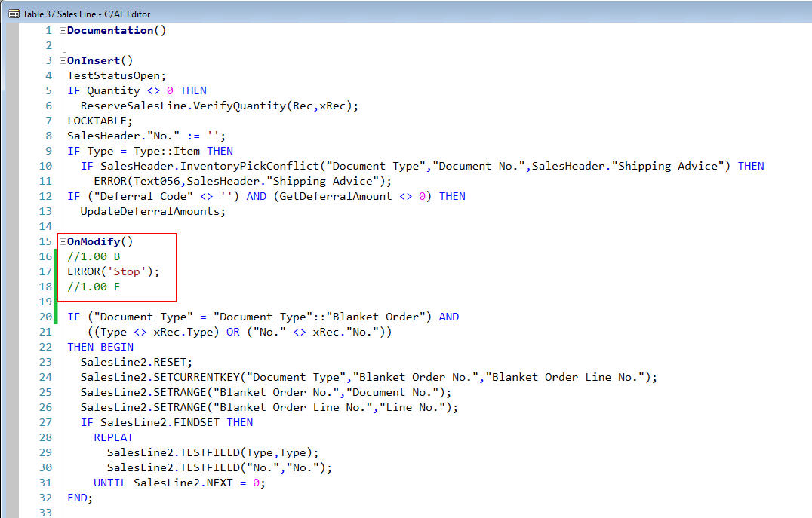Viewport: 812px width, 518px height.
Task: Click the "Deferral Code" condition line
Action: [x=266, y=196]
